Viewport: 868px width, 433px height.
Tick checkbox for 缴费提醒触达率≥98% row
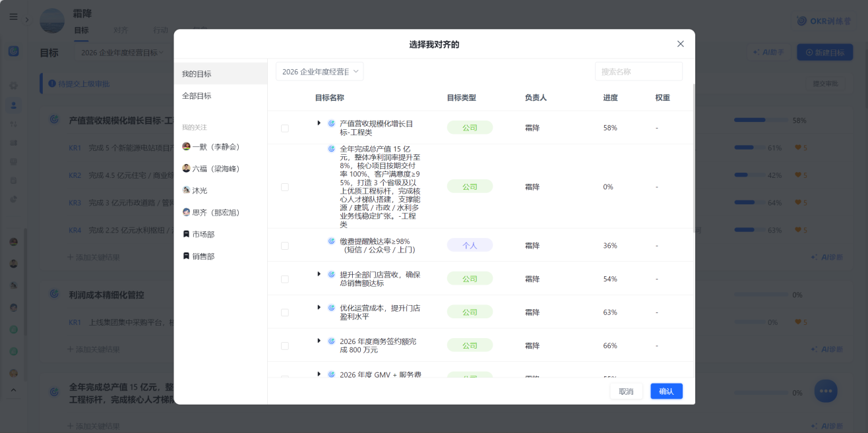click(285, 246)
